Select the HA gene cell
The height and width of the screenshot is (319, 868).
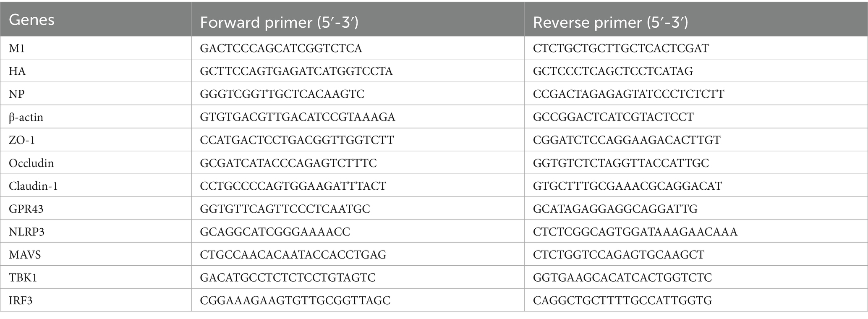point(18,71)
